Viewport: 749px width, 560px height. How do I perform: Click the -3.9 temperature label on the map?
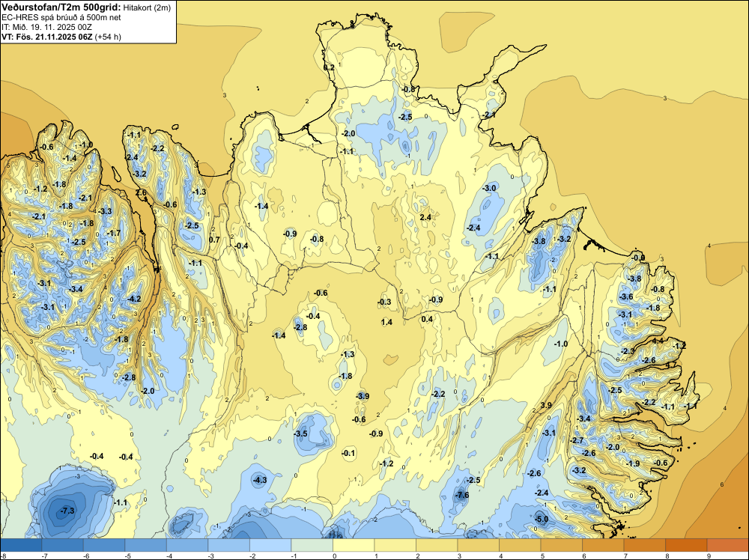pos(362,396)
